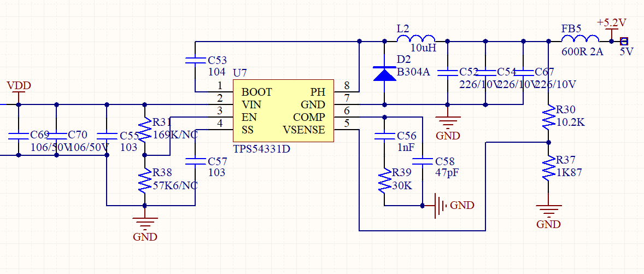Select capacitor C58 symbol
Screen dimensions: 644x274
pyautogui.click(x=422, y=161)
